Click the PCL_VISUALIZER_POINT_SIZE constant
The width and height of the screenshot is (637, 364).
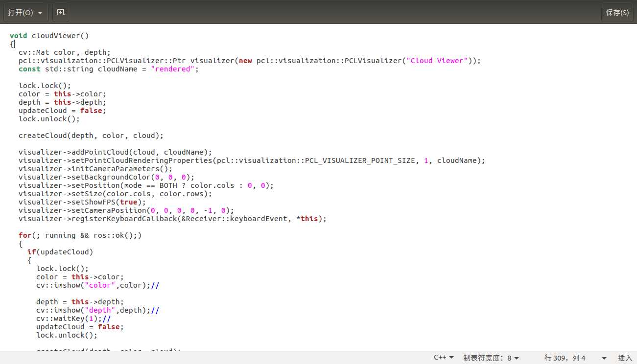coord(360,160)
